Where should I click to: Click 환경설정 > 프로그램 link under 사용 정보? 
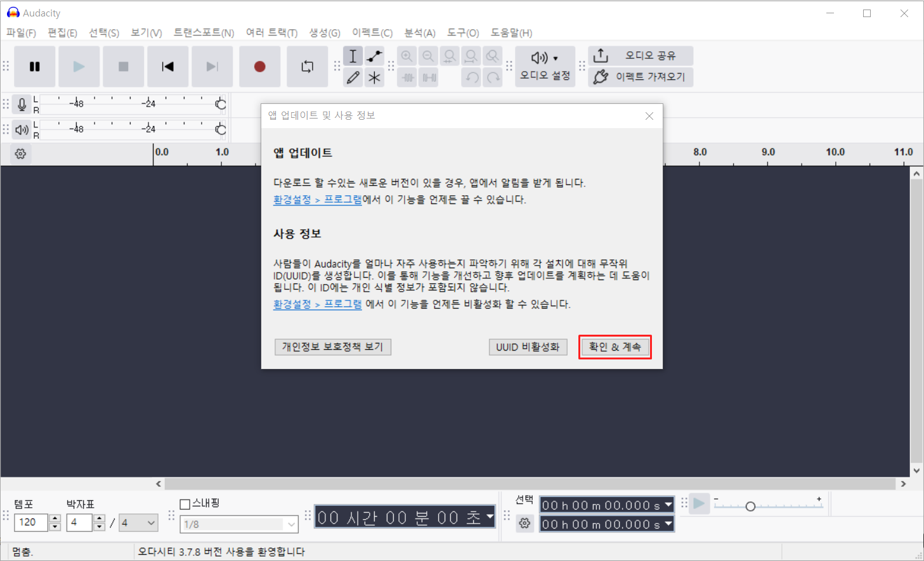318,304
